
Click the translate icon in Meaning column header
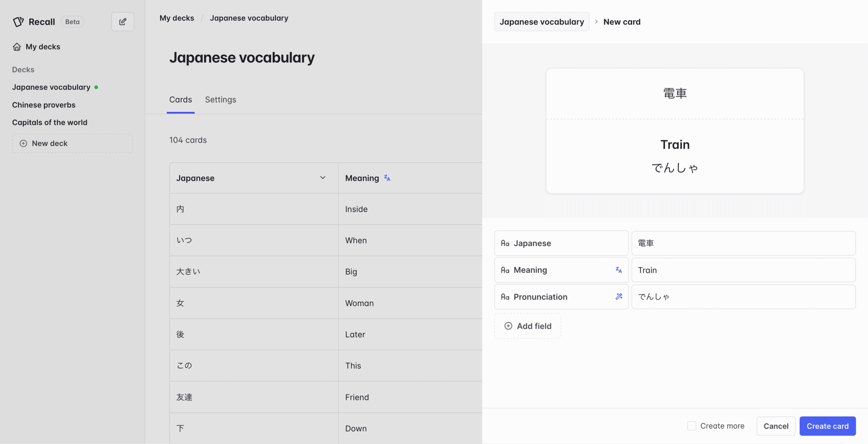pos(387,178)
